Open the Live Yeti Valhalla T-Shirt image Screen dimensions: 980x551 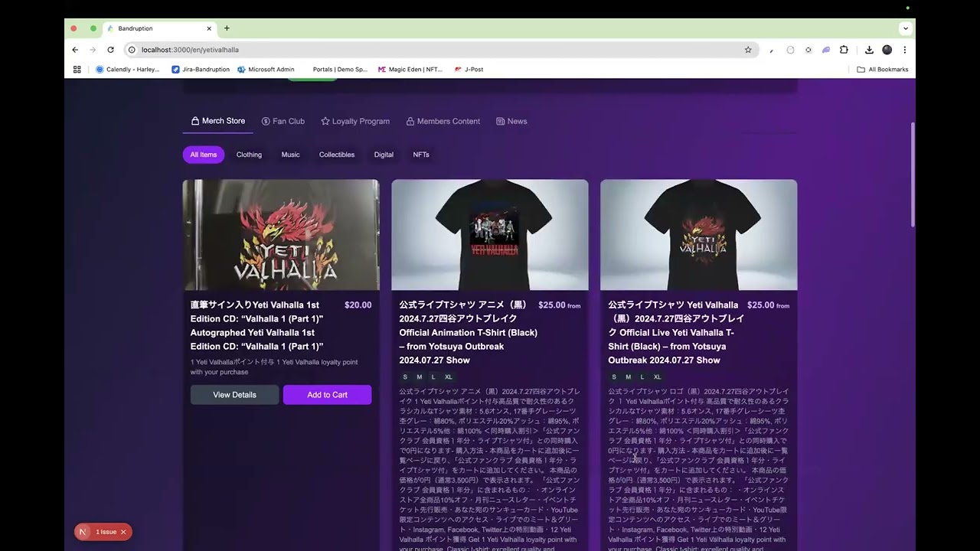[x=699, y=235]
